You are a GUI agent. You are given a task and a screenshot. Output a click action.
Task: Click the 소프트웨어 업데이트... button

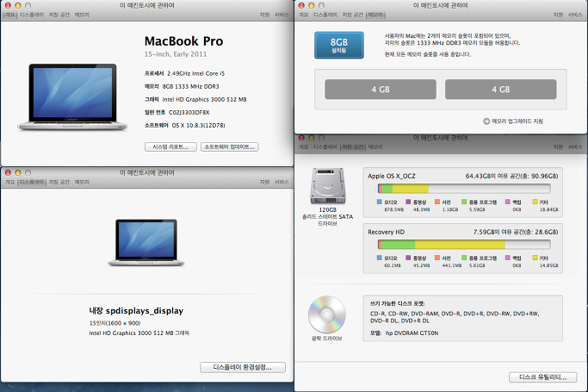tap(230, 146)
